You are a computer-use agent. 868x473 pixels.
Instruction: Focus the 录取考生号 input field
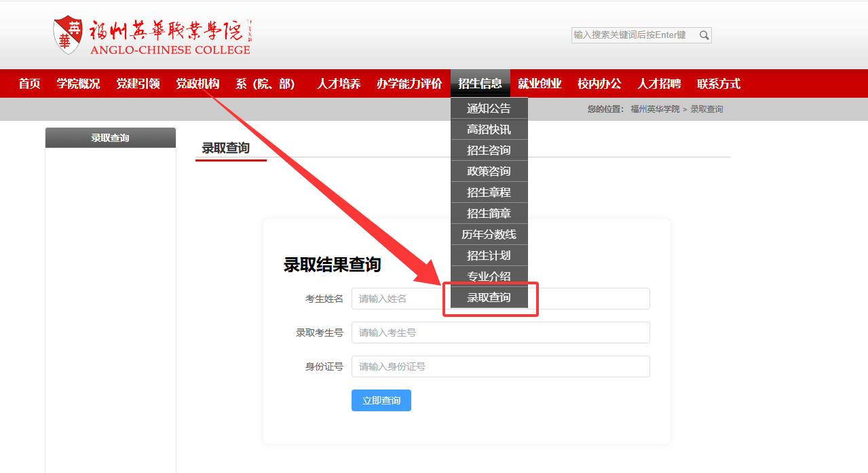coord(501,333)
